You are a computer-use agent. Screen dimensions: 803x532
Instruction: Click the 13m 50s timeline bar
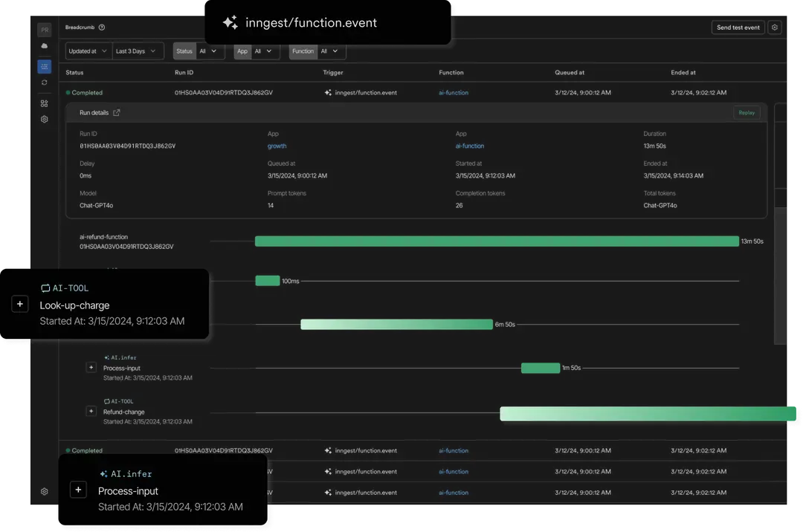pyautogui.click(x=496, y=241)
